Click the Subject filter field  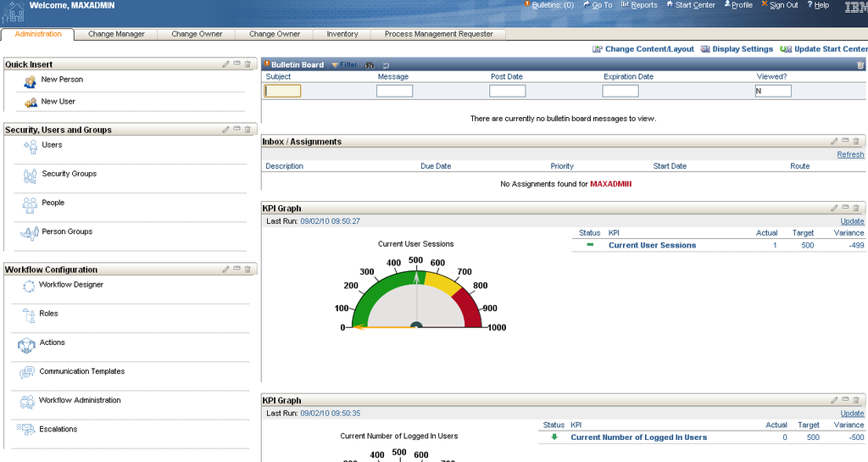[282, 91]
